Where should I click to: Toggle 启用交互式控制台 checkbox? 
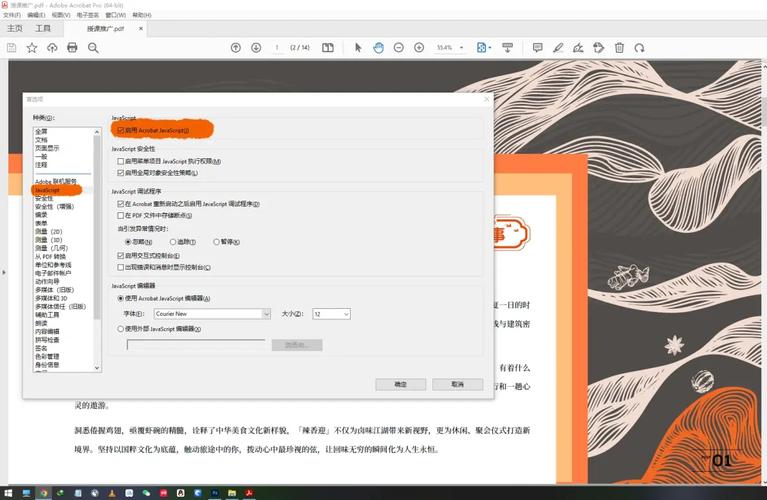tap(120, 255)
